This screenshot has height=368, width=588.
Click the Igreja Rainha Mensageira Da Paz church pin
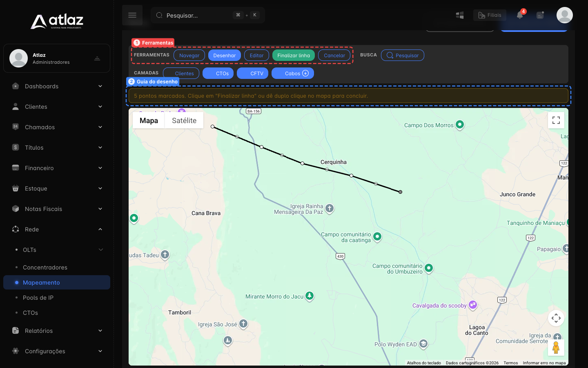330,209
